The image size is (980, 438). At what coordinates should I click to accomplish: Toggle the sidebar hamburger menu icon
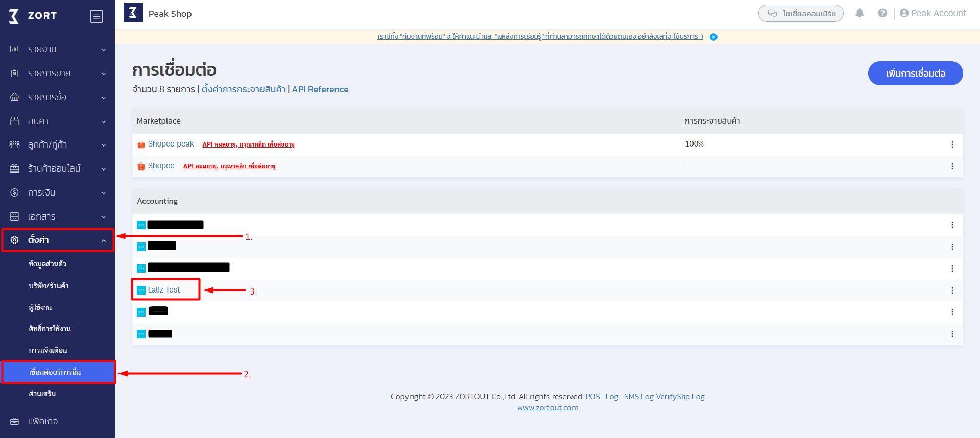click(96, 16)
